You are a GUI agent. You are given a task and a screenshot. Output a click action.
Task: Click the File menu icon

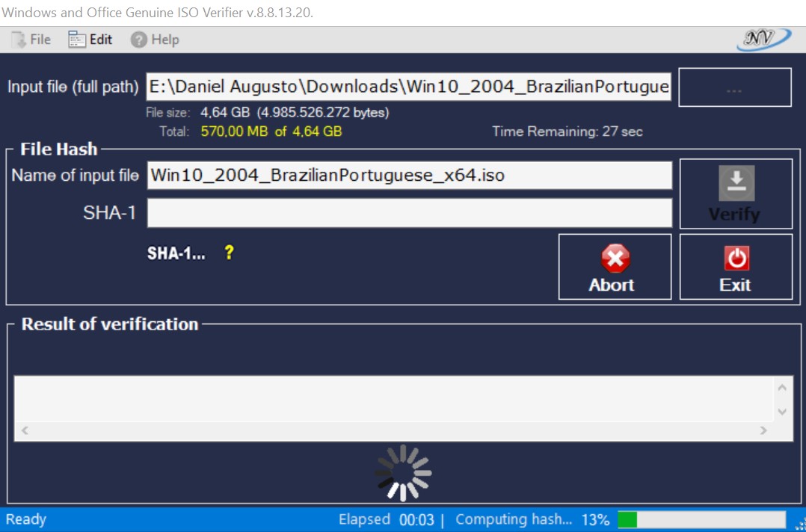[19, 39]
